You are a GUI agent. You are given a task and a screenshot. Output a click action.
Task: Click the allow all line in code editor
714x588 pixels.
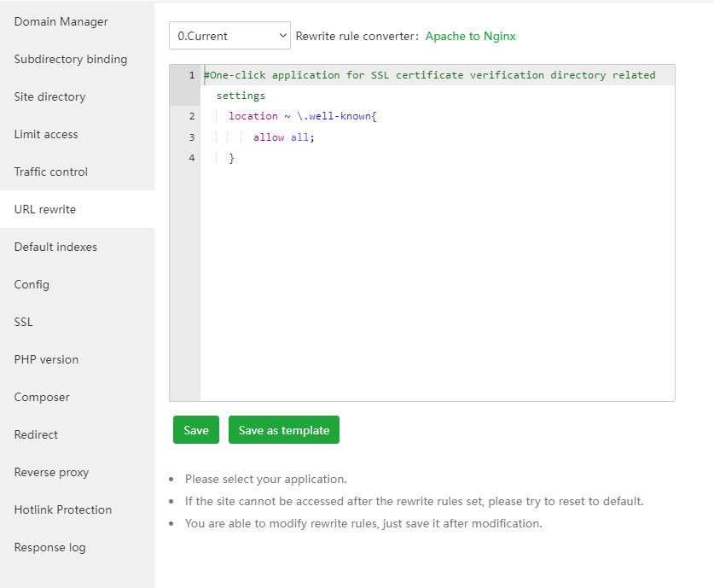pyautogui.click(x=283, y=137)
